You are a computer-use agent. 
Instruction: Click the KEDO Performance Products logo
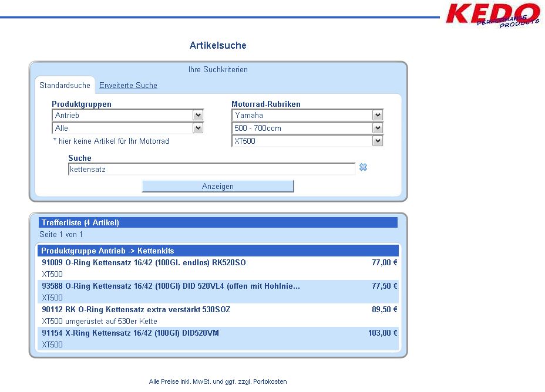coord(493,15)
